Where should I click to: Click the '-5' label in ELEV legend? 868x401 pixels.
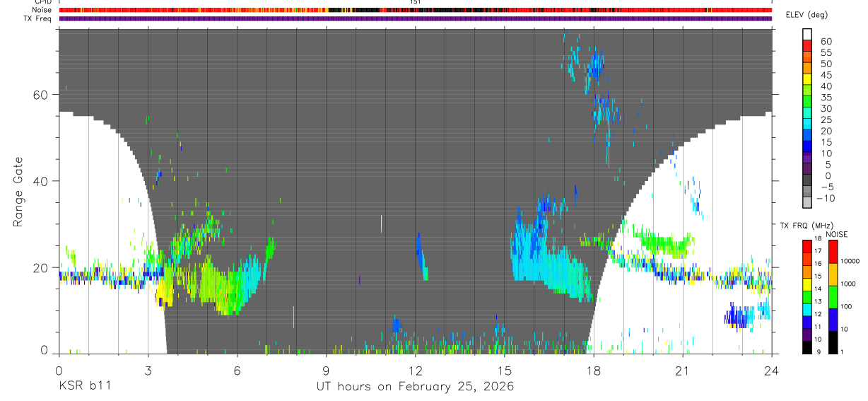(x=827, y=187)
